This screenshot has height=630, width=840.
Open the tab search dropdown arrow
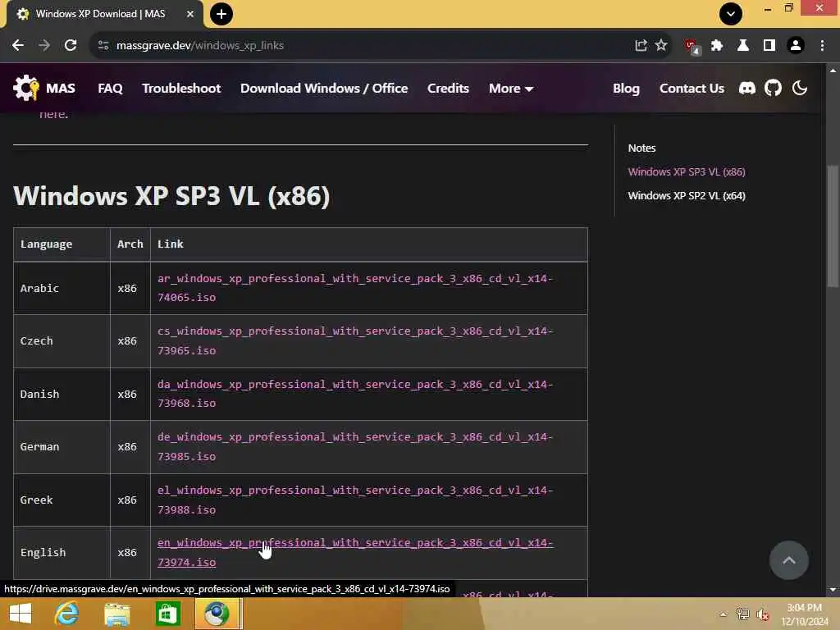pyautogui.click(x=731, y=14)
